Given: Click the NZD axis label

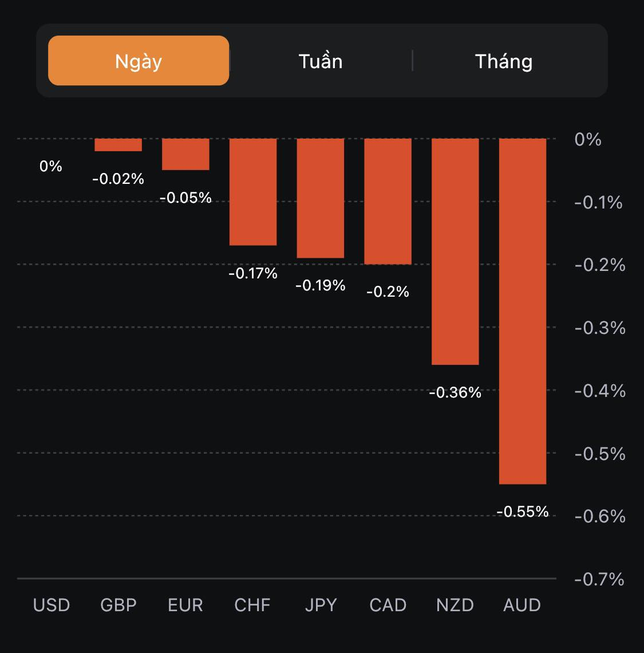Looking at the screenshot, I should click(x=455, y=605).
